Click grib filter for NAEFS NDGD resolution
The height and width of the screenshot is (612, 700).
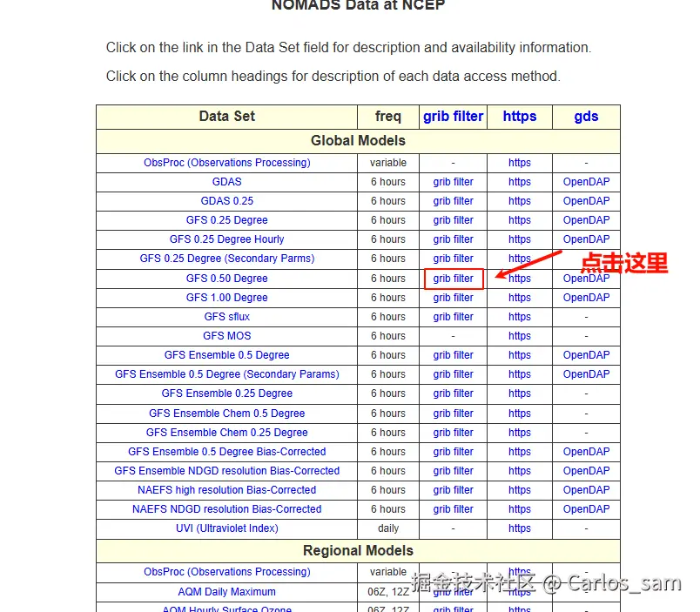[x=453, y=509]
